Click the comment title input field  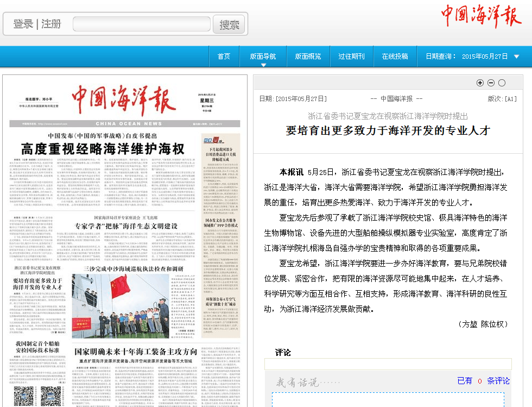coord(388,364)
